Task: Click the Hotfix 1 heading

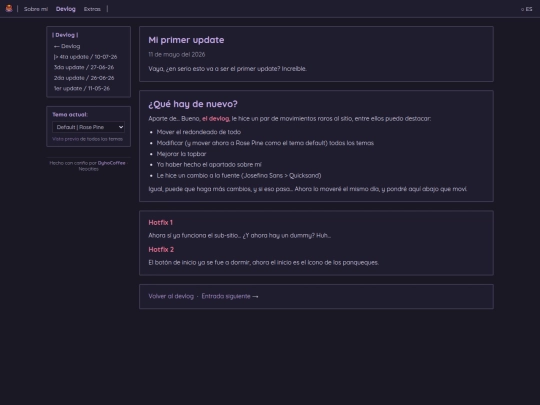Action: [160, 222]
